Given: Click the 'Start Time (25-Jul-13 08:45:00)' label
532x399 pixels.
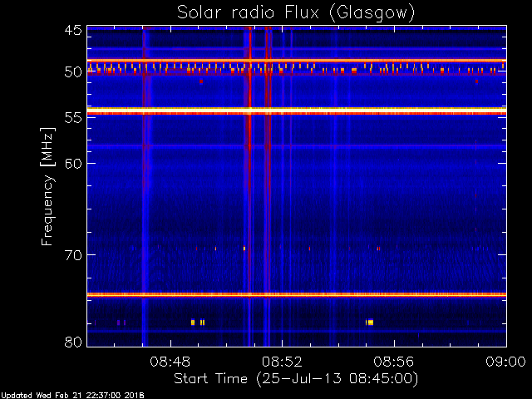Looking at the screenshot, I should click(x=296, y=379).
